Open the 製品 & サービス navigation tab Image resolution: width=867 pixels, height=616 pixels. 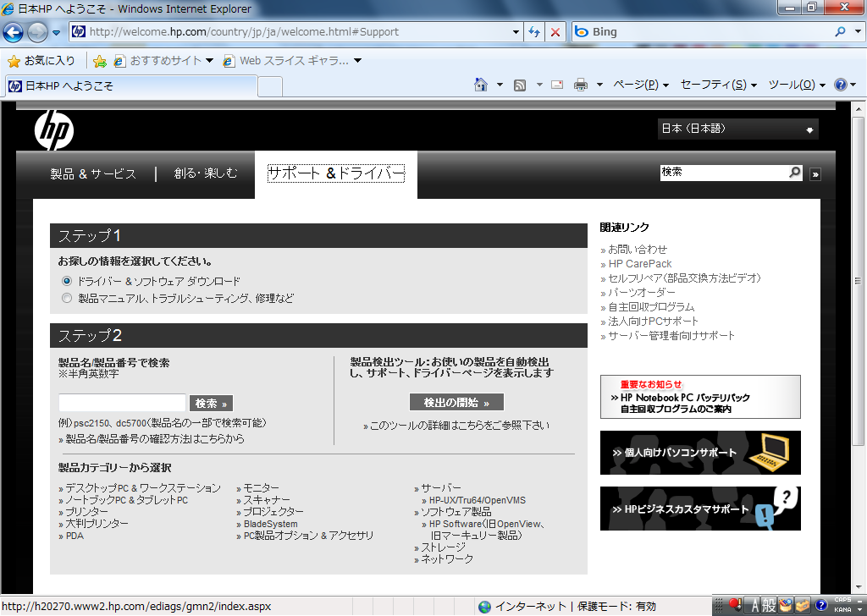point(93,174)
